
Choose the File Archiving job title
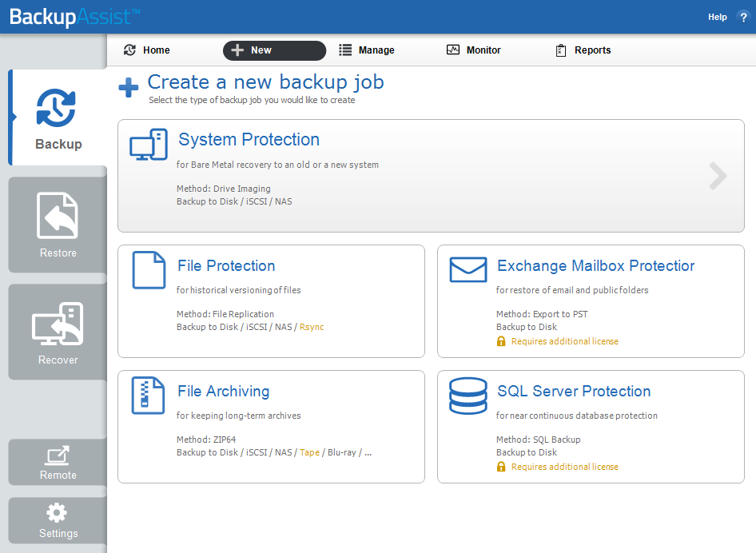pyautogui.click(x=223, y=391)
